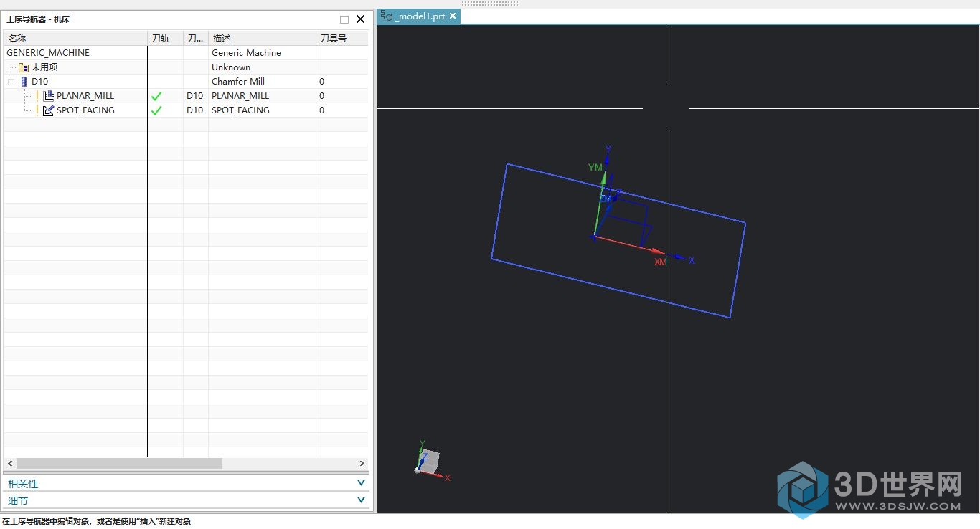Click PLANAR_MILL in the description column
Screen dimensions: 980x529
pyautogui.click(x=240, y=96)
